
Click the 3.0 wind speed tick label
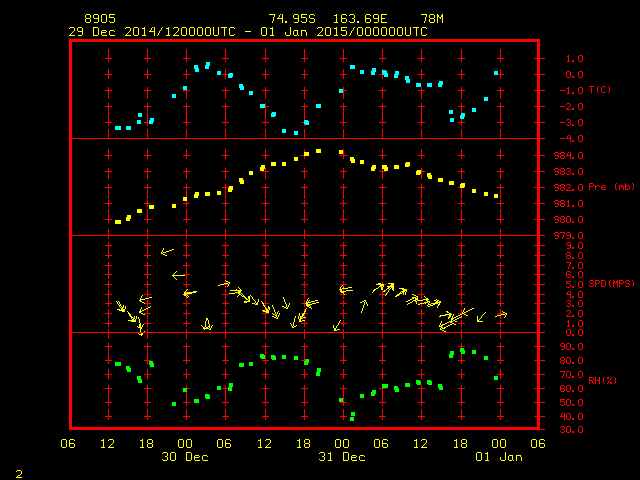click(574, 304)
